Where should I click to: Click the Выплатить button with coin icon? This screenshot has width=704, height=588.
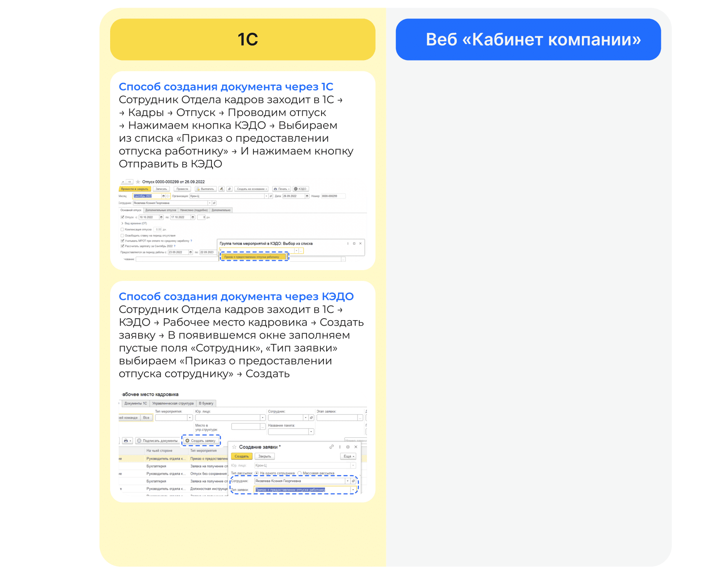click(x=206, y=189)
